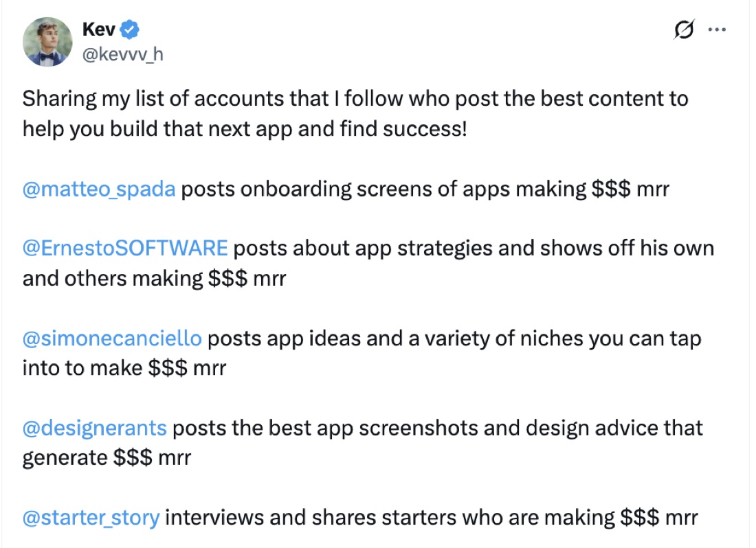The image size is (756, 548).
Task: Follow the @designerants mention link
Action: [95, 428]
